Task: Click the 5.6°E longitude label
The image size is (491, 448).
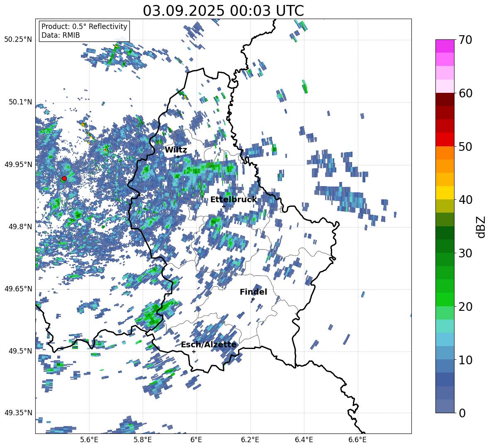Action: [89, 440]
